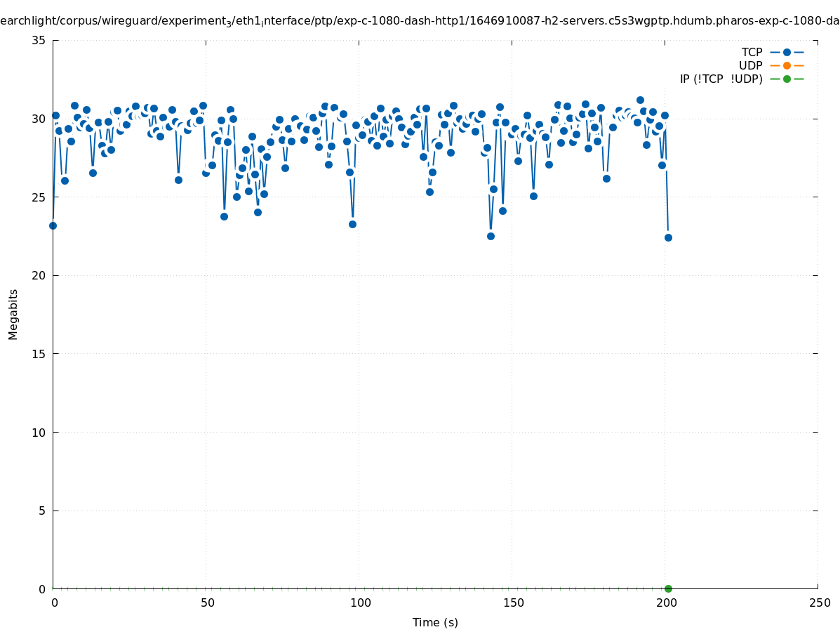Click the green IP legend marker
The image size is (840, 632).
click(x=787, y=79)
